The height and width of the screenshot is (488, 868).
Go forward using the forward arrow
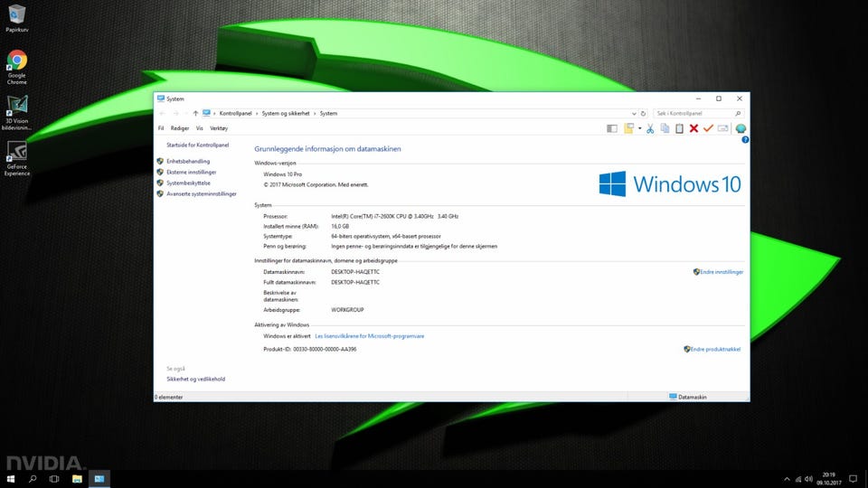click(x=175, y=114)
